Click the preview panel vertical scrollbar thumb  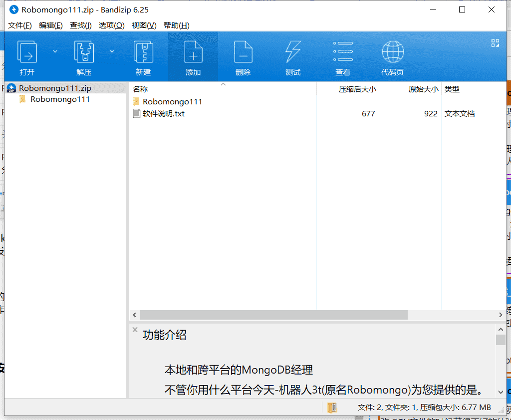[x=501, y=340]
